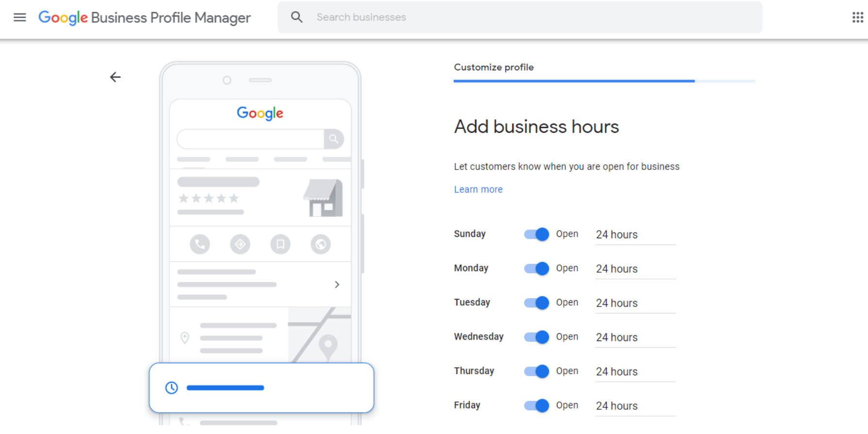Screen dimensions: 868x434
Task: Click the small location pin outline icon
Action: click(x=185, y=338)
